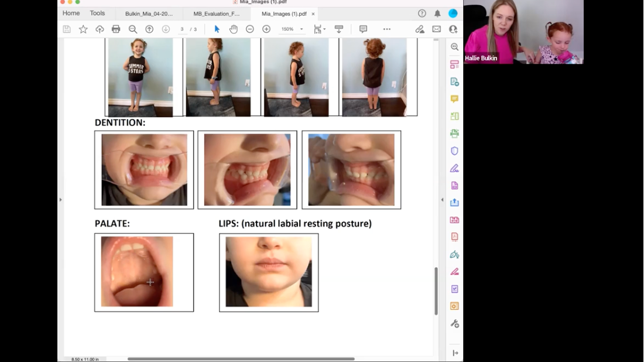This screenshot has height=362, width=644.
Task: Expand the left navigation pane arrow
Action: click(60, 200)
